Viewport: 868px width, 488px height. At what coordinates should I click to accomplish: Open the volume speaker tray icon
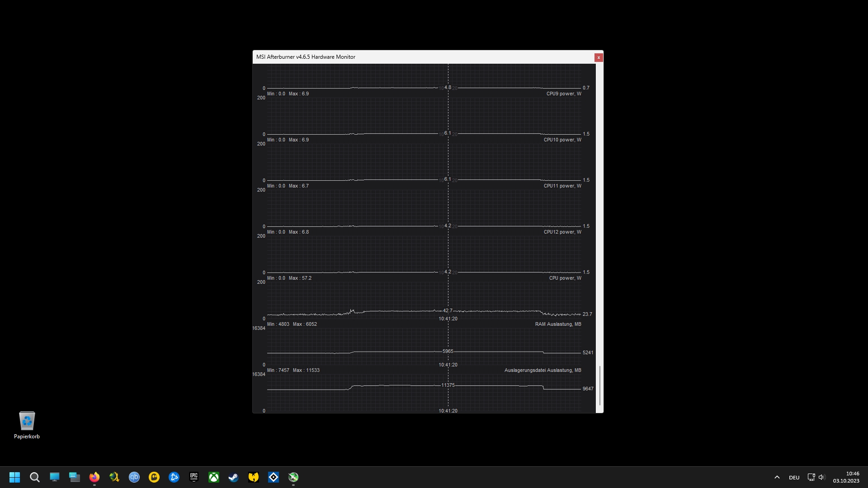[x=821, y=477]
